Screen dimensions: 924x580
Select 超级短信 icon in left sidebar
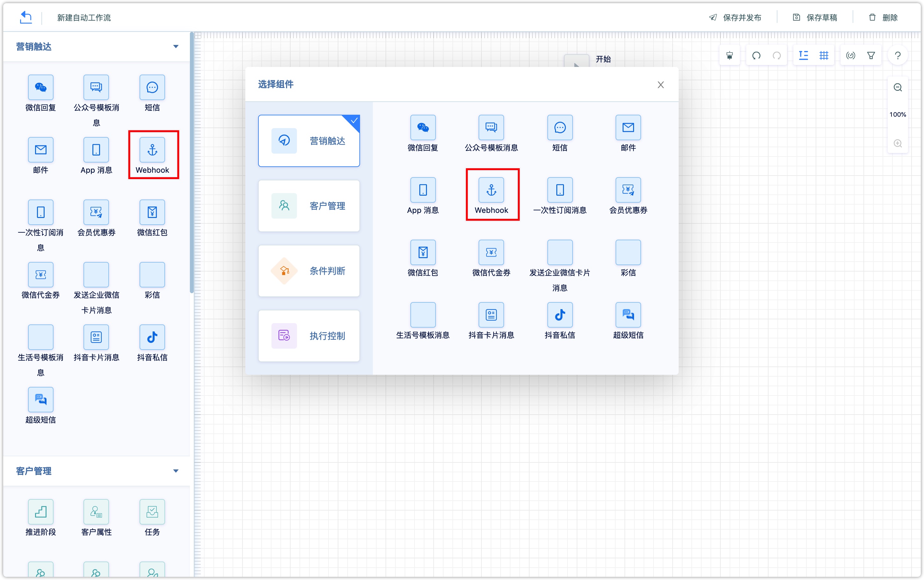coord(41,399)
